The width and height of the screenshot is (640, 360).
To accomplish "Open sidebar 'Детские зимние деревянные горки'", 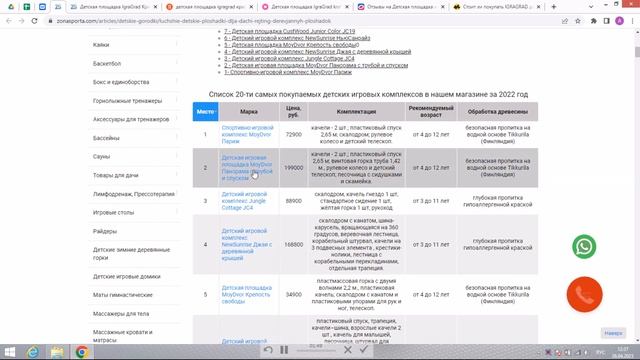I will 131,253.
